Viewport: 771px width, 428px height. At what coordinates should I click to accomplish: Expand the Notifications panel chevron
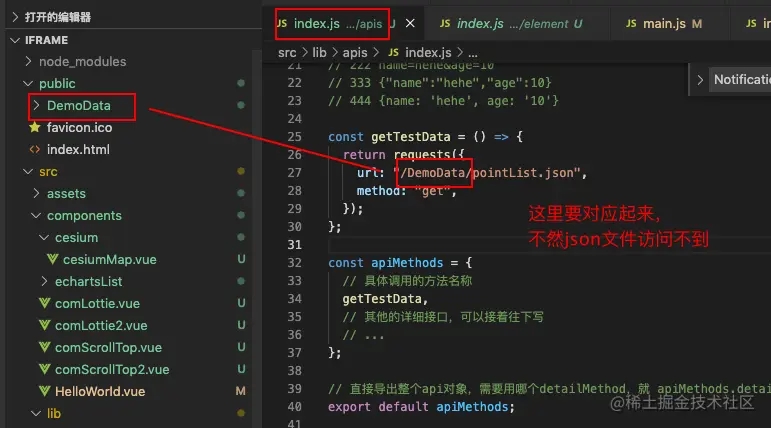700,80
